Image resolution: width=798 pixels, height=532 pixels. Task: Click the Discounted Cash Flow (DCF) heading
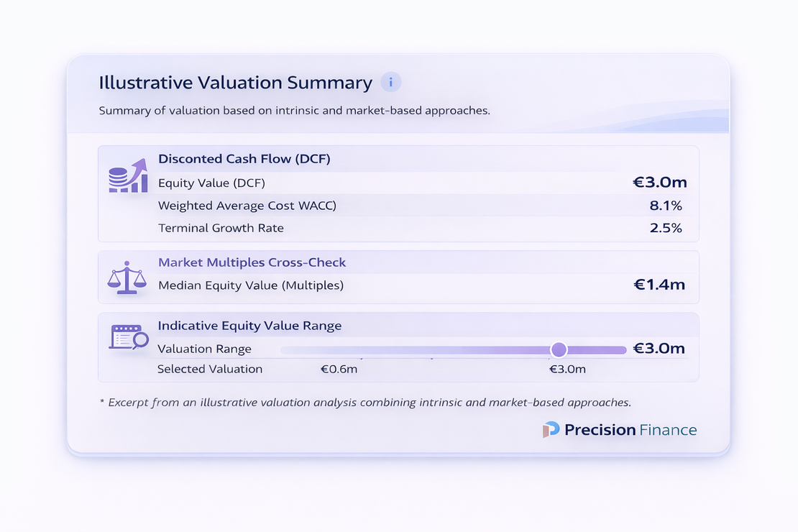[x=244, y=159]
